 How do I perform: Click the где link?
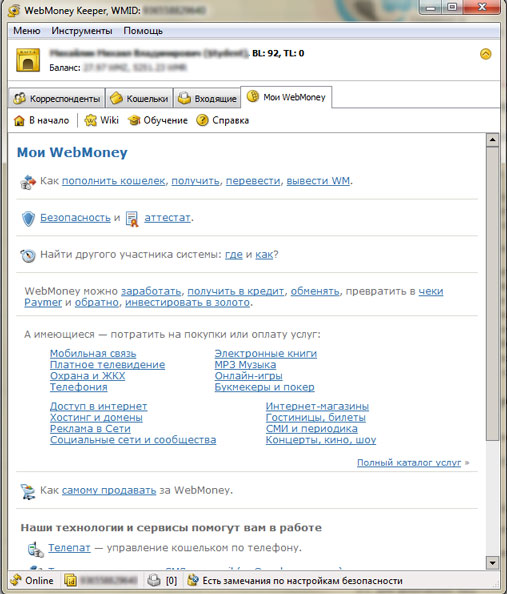[234, 255]
